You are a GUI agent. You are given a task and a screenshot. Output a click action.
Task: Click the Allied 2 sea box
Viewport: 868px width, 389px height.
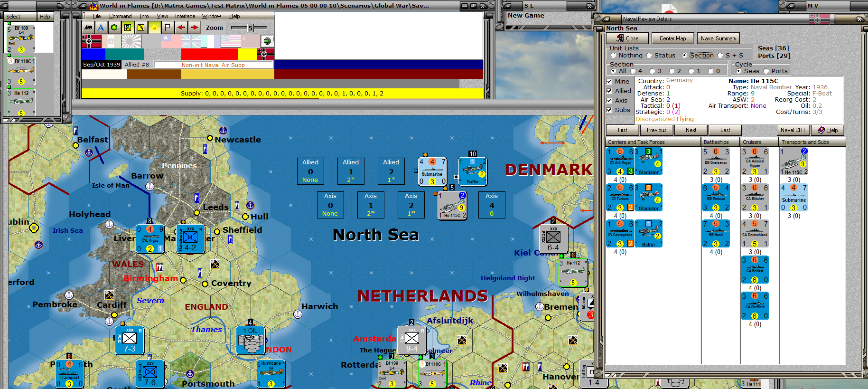(x=391, y=171)
